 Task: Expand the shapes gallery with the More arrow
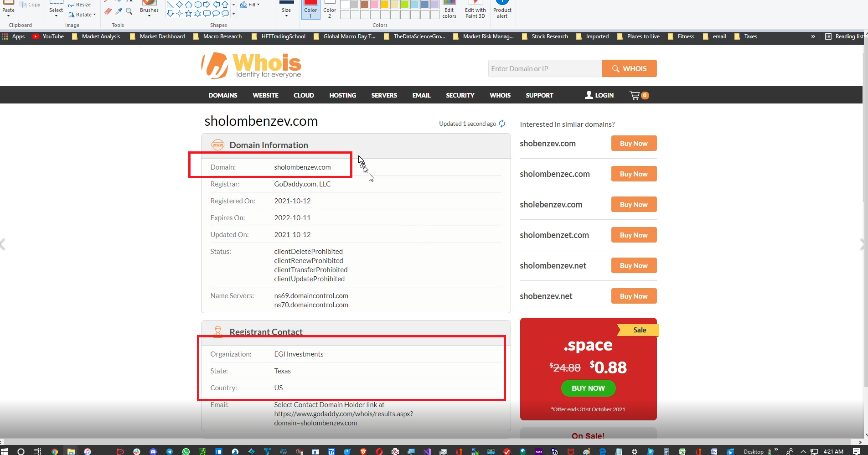[x=233, y=14]
